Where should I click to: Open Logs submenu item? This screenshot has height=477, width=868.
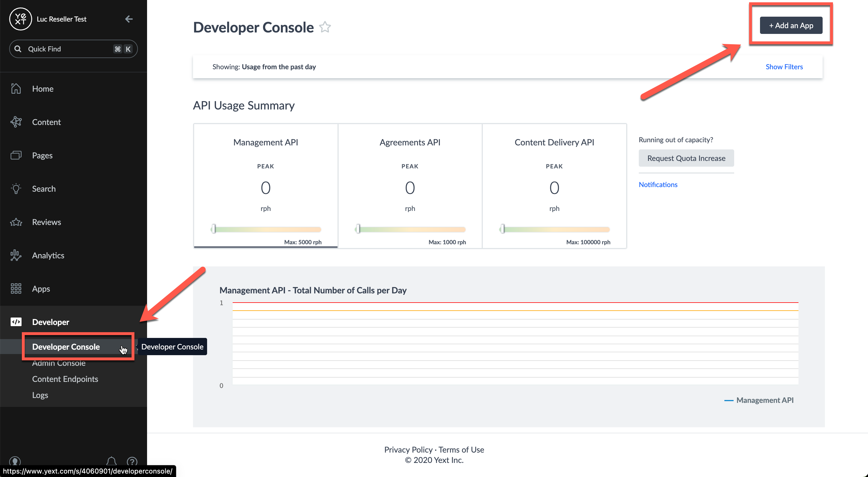click(40, 395)
